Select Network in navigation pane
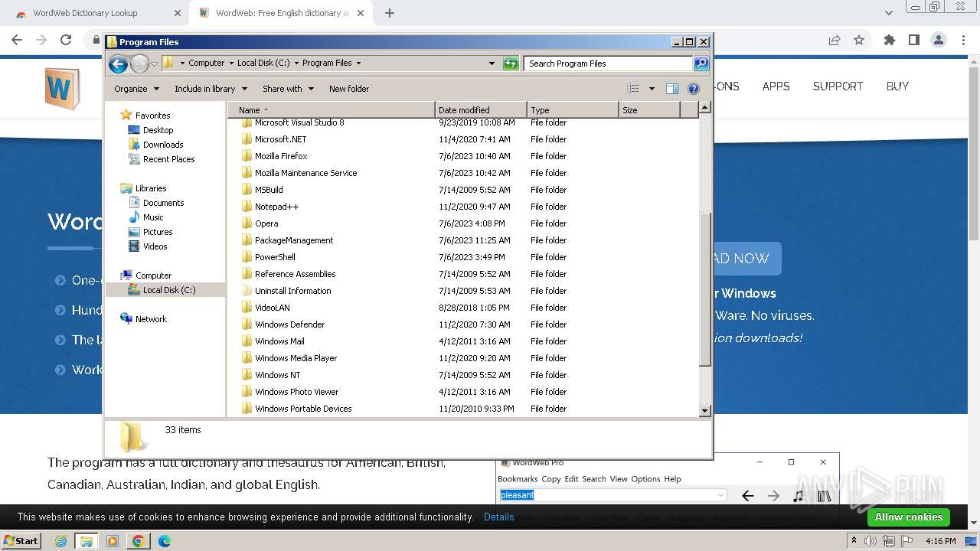 (151, 319)
